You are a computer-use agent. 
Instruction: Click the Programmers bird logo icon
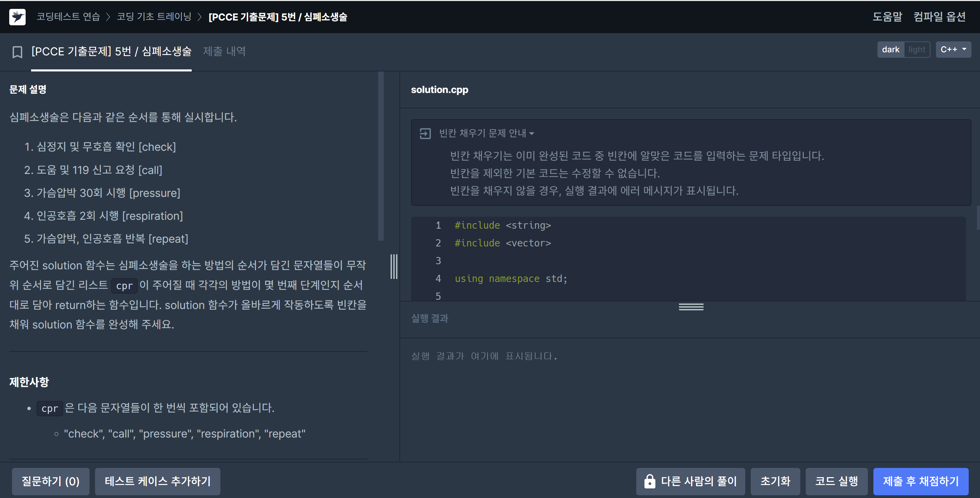tap(17, 17)
